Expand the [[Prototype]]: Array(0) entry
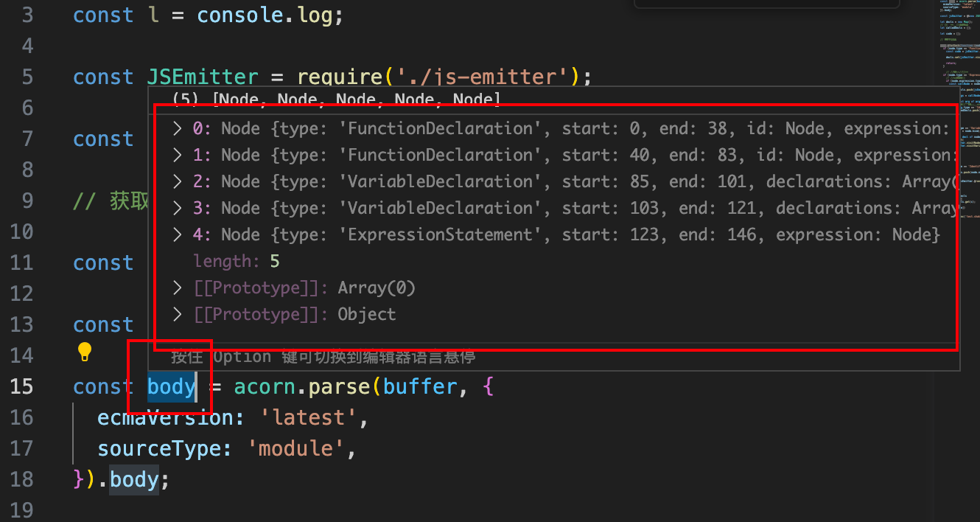 click(177, 288)
